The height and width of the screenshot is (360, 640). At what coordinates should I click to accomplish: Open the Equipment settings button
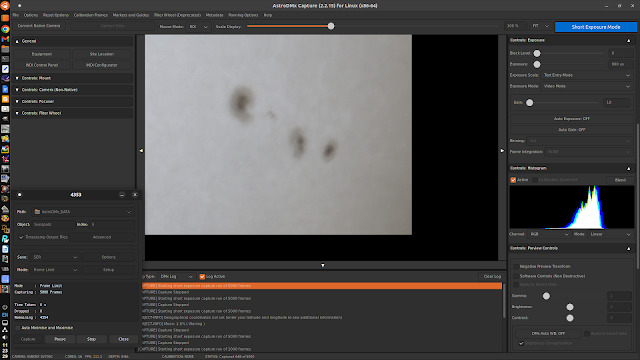42,54
